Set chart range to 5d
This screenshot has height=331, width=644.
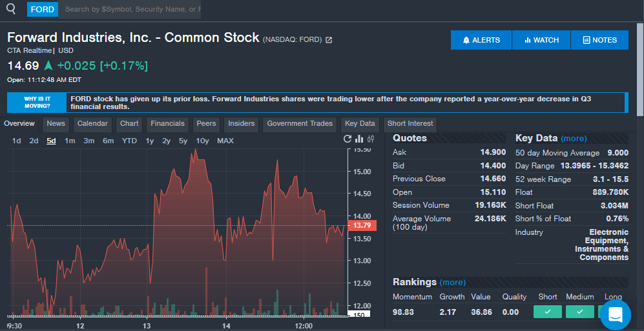point(51,141)
